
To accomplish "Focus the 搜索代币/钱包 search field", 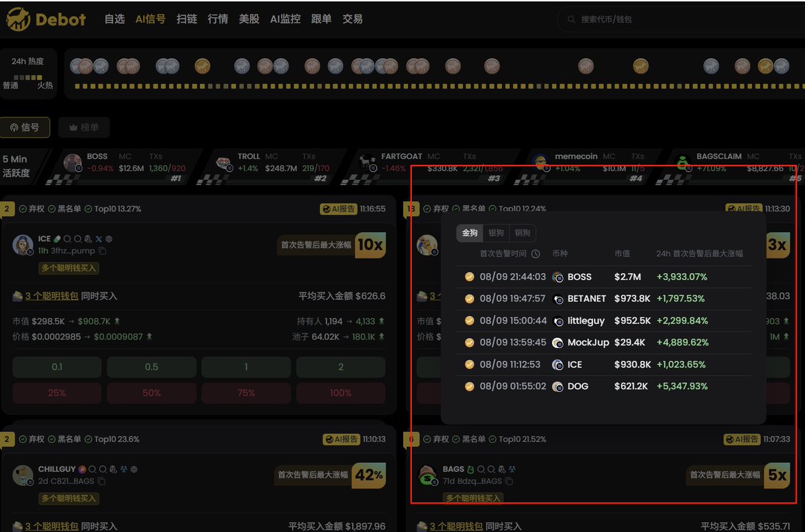I will (681, 19).
